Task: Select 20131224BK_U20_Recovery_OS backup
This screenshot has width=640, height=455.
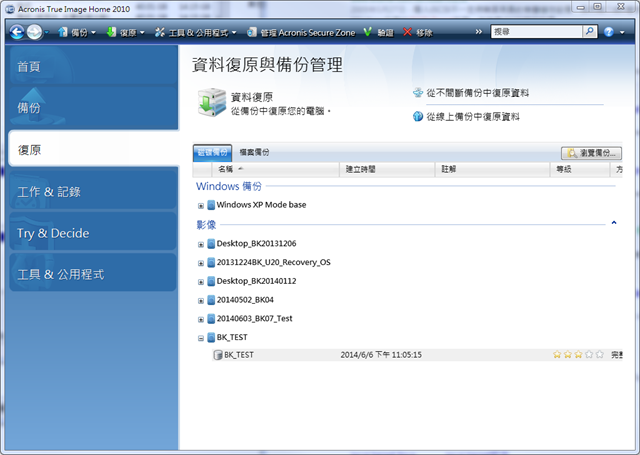Action: click(x=273, y=262)
